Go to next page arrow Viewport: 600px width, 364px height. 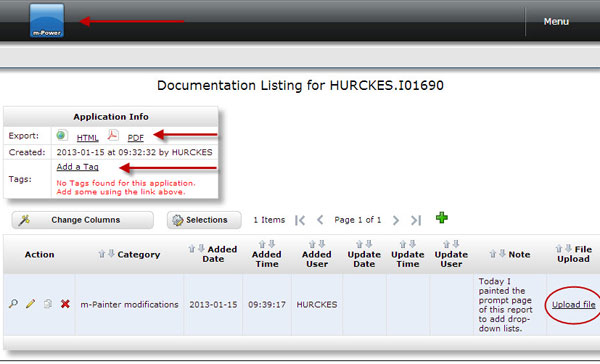point(396,220)
